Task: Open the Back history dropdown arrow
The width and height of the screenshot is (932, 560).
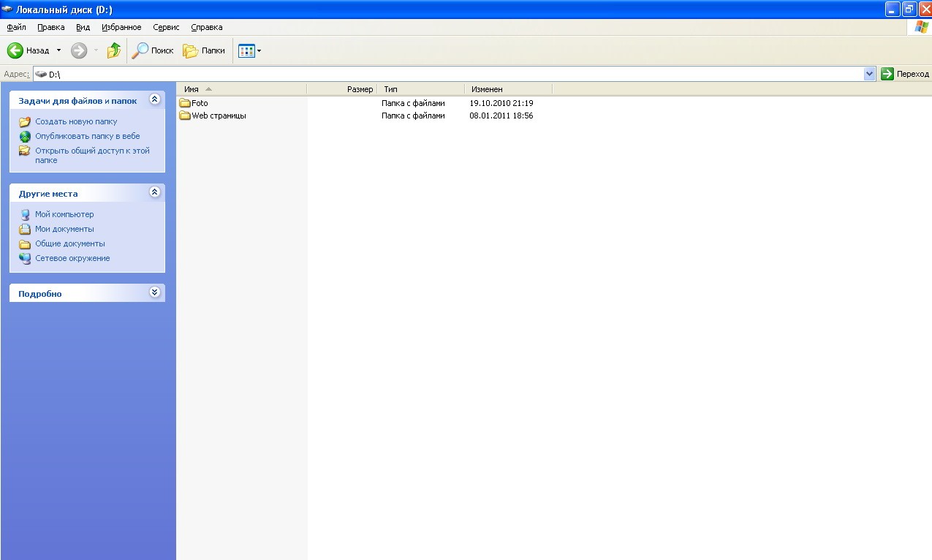Action: coord(59,50)
